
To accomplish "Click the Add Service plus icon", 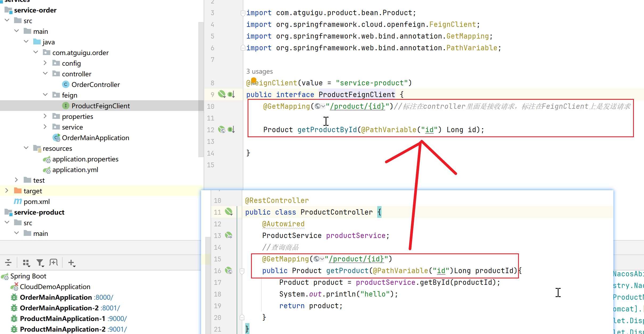I will [71, 263].
